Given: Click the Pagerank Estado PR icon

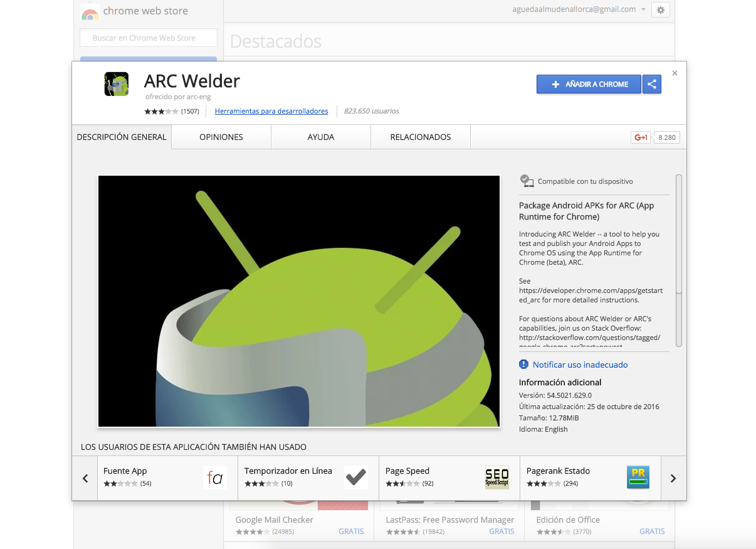Looking at the screenshot, I should [638, 478].
